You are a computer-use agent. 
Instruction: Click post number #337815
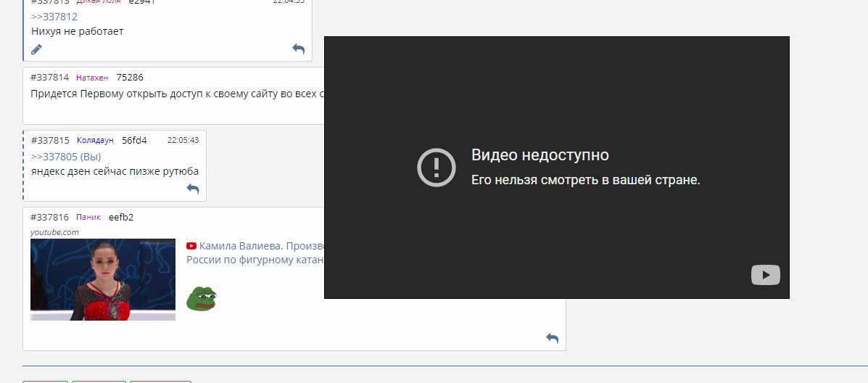(x=50, y=140)
